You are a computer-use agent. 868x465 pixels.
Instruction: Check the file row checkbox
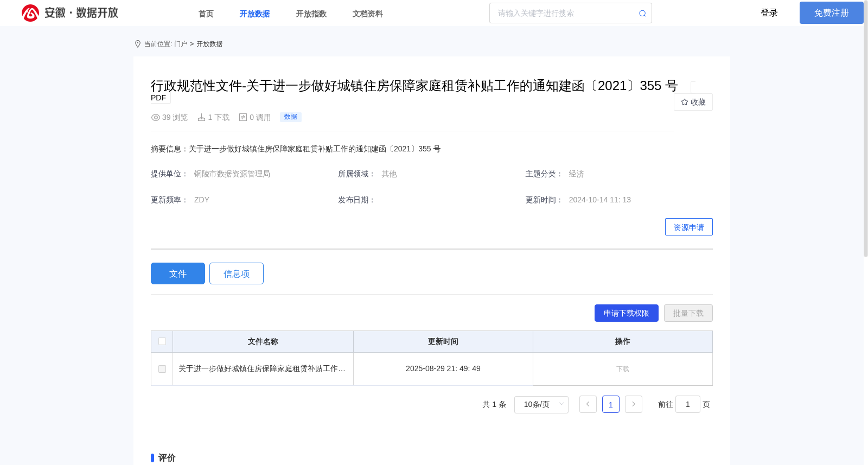pyautogui.click(x=162, y=369)
